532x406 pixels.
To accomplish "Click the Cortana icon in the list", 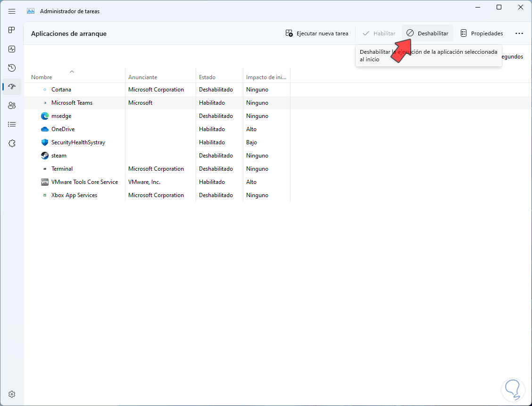I will point(45,90).
